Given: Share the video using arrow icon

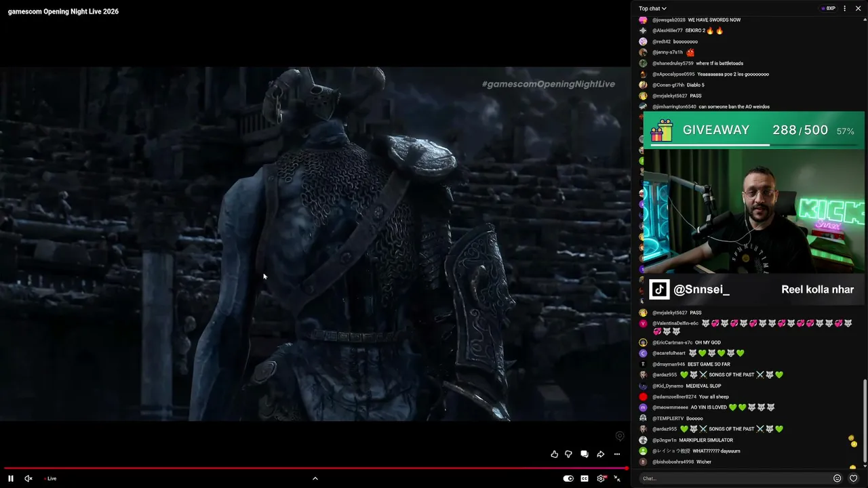Looking at the screenshot, I should coord(601,454).
